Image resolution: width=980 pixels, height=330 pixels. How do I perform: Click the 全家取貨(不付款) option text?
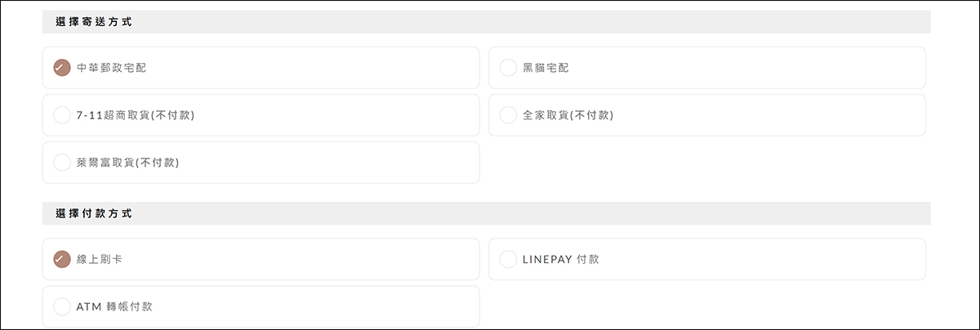[x=568, y=115]
